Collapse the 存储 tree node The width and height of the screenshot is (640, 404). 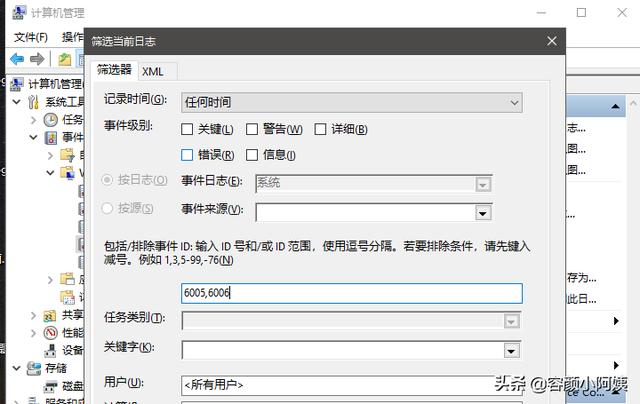pos(16,368)
